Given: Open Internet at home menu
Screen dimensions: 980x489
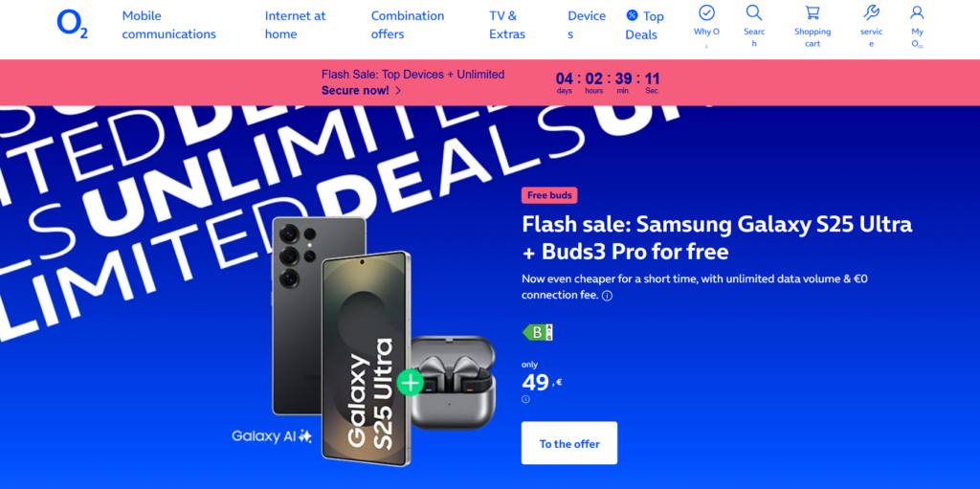Looking at the screenshot, I should [295, 25].
